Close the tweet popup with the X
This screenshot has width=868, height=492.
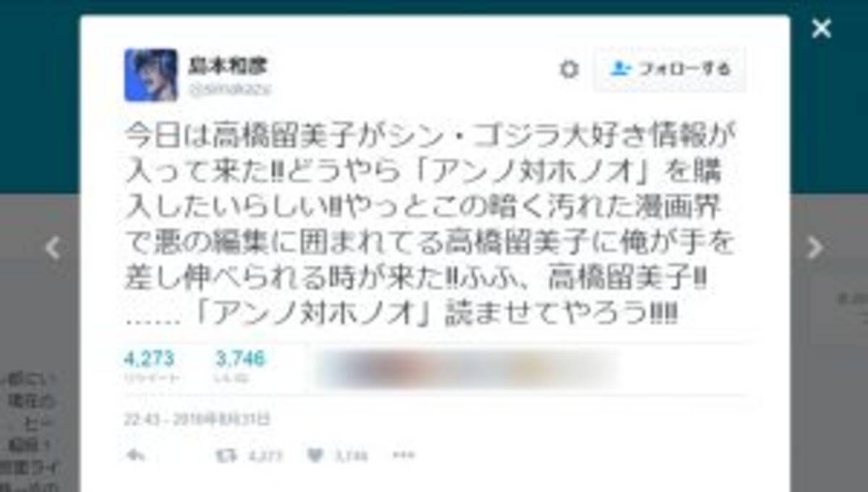(822, 28)
